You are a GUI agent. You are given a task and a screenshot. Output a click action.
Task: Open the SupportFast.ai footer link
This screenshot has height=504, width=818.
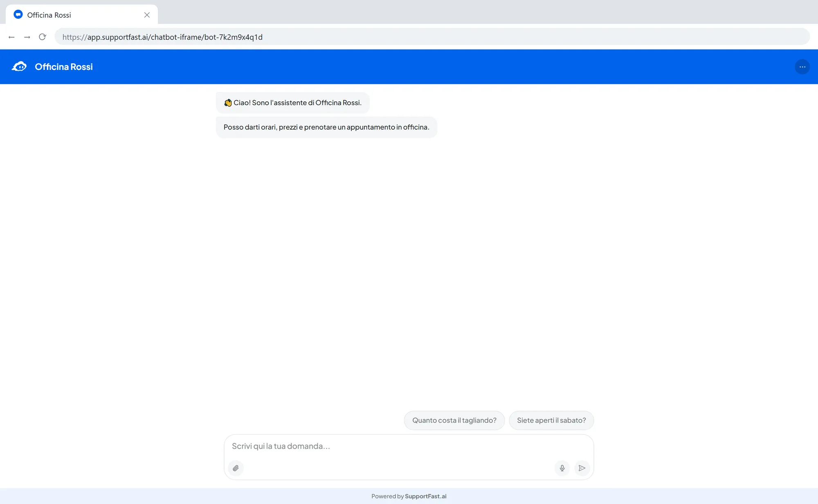tap(425, 496)
